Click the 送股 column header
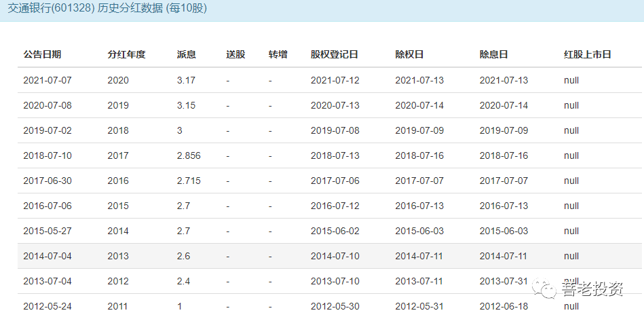This screenshot has height=317, width=644. tap(235, 54)
